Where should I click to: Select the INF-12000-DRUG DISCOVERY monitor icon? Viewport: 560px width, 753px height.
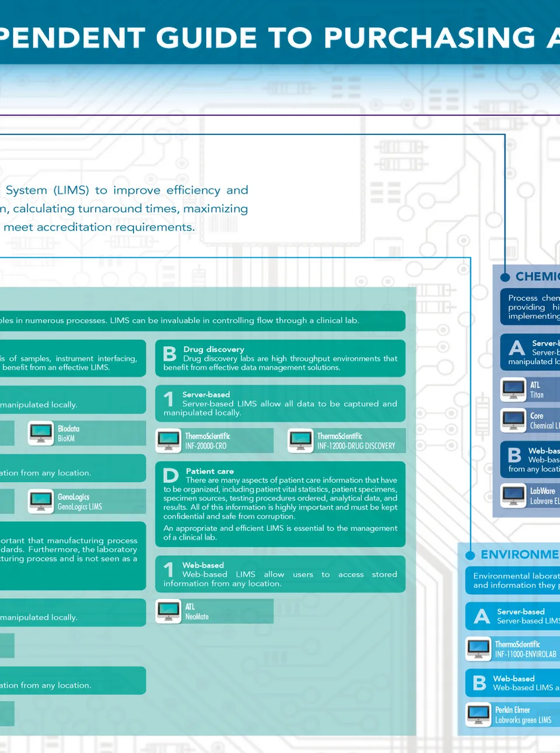301,441
